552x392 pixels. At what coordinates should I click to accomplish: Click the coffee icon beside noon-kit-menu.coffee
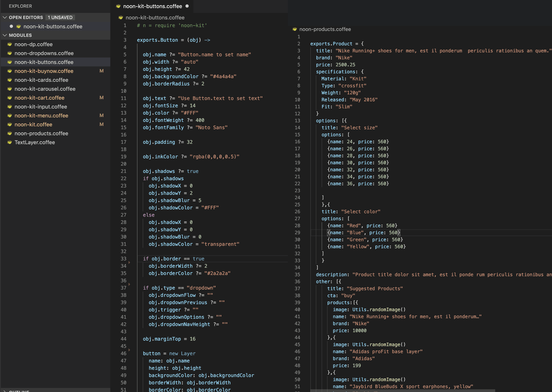[10, 115]
